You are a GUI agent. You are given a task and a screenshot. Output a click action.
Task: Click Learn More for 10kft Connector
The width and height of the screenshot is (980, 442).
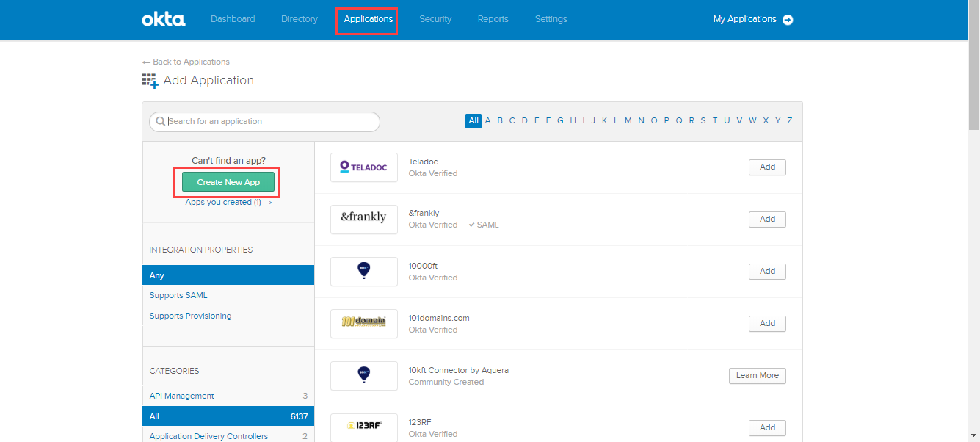pyautogui.click(x=757, y=375)
